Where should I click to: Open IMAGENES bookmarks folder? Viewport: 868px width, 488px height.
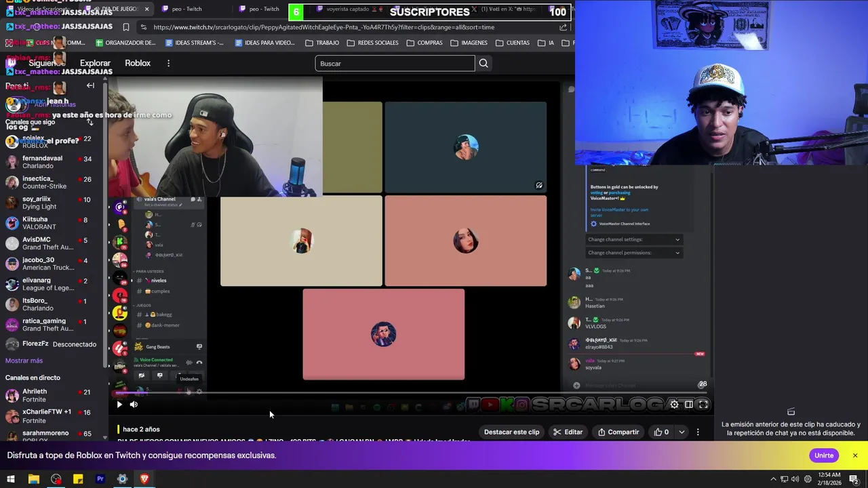(469, 43)
